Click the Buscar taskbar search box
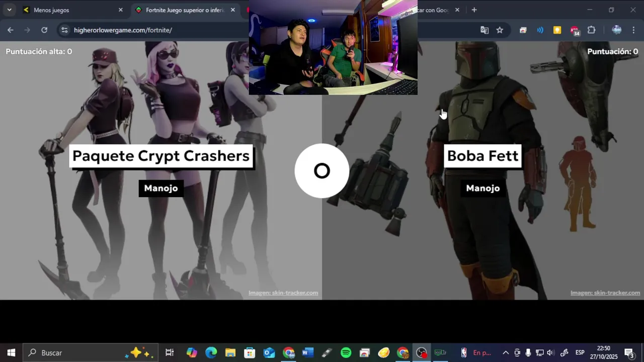The image size is (644, 362). pyautogui.click(x=91, y=353)
